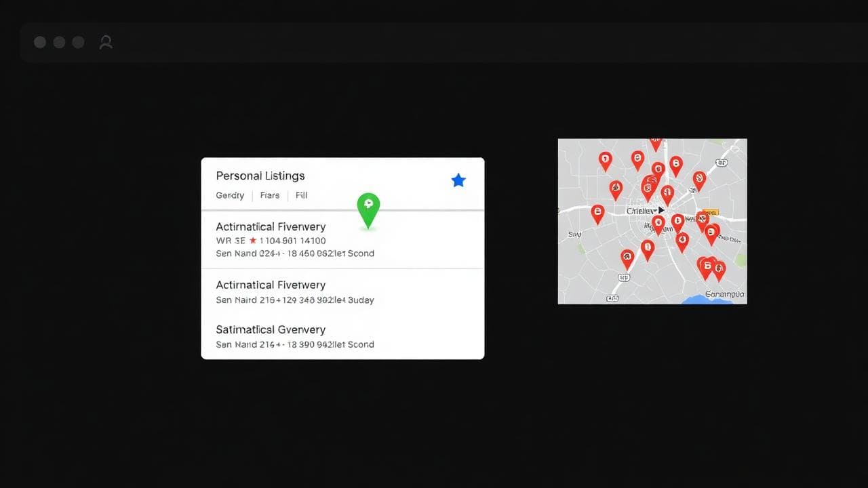Click the red star in the WR 3E row
The image size is (868, 488).
pyautogui.click(x=253, y=241)
